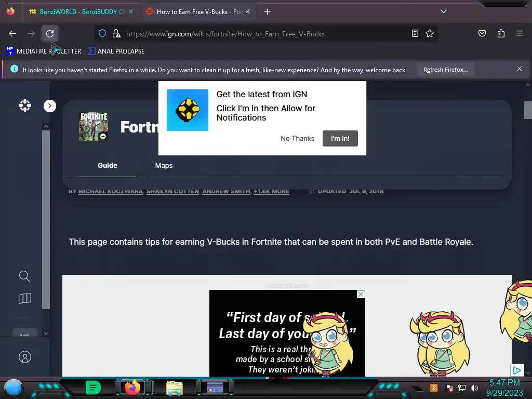Open the network icon in system tray
This screenshot has height=399, width=532.
click(462, 388)
